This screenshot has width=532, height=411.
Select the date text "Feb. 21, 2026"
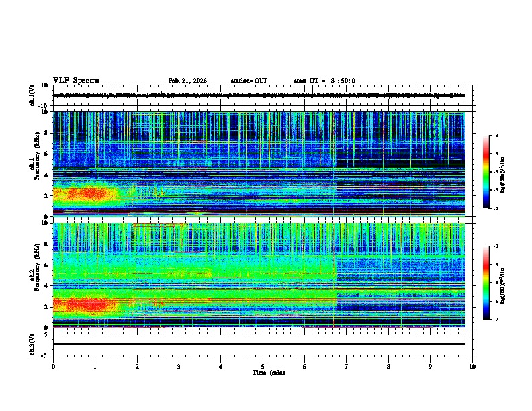click(x=187, y=81)
